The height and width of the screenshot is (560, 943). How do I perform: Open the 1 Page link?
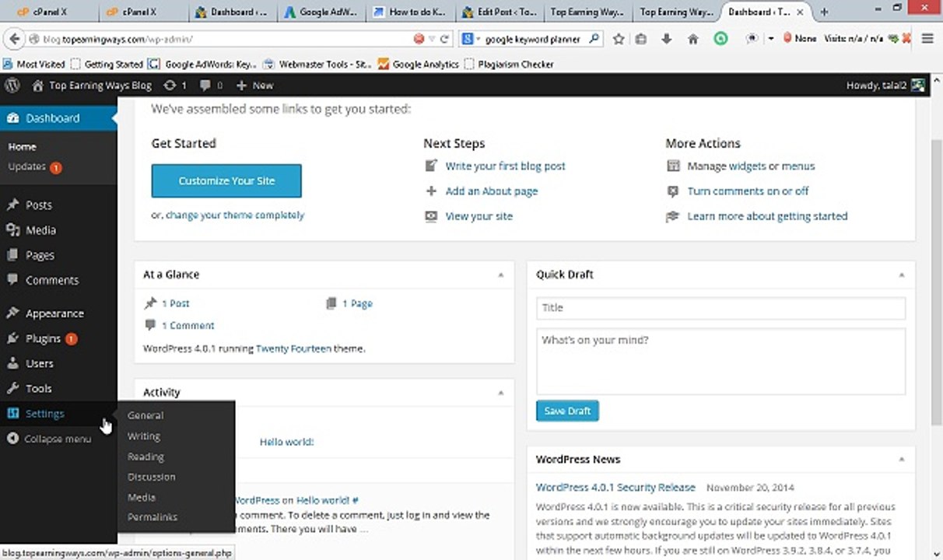click(358, 304)
